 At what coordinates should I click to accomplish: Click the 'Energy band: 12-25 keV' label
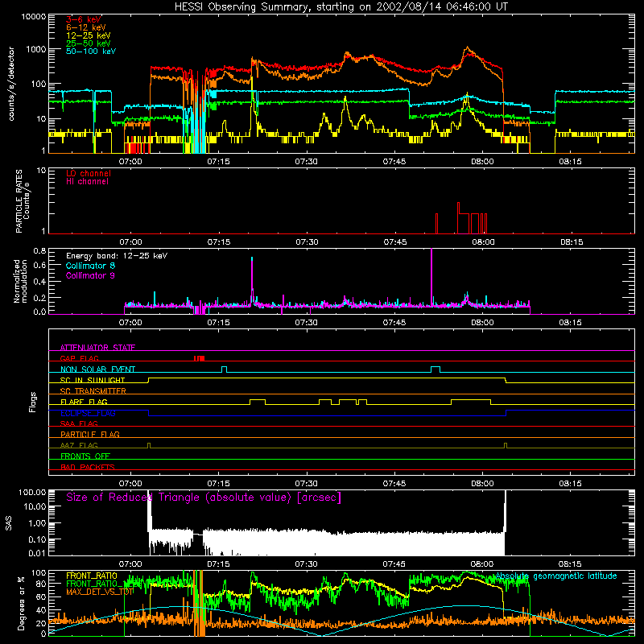pos(117,256)
